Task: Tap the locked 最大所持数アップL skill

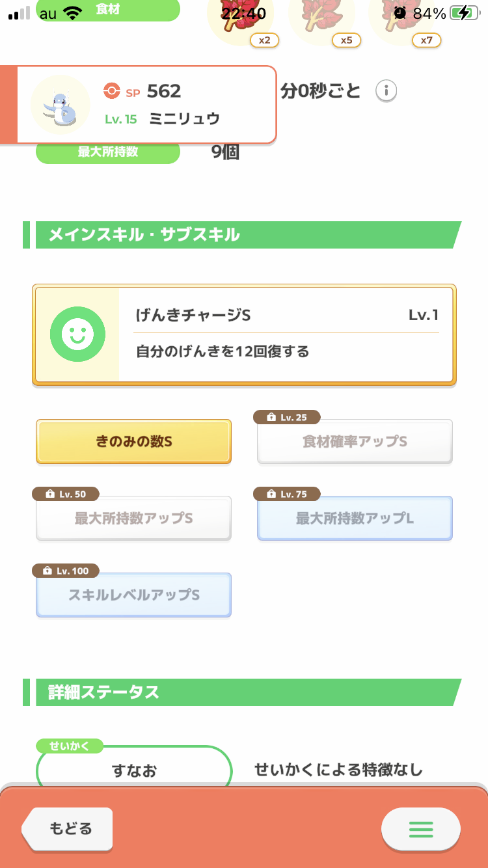Action: [x=355, y=519]
